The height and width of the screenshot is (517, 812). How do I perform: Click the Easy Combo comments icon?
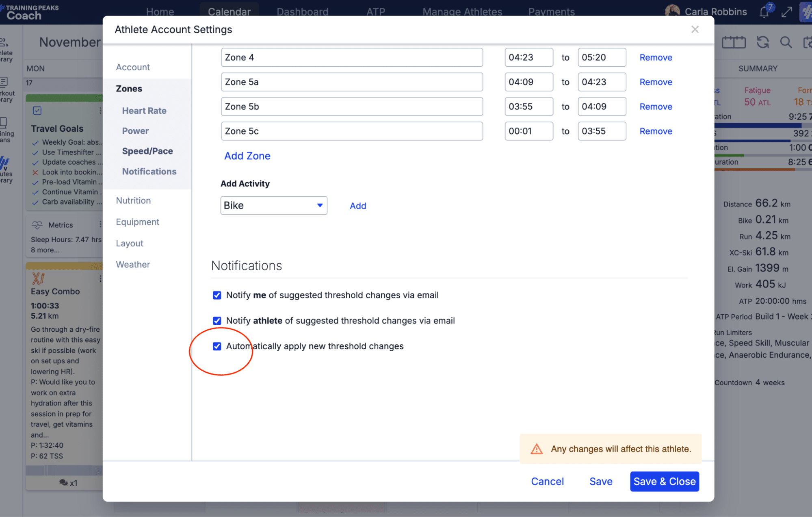63,482
